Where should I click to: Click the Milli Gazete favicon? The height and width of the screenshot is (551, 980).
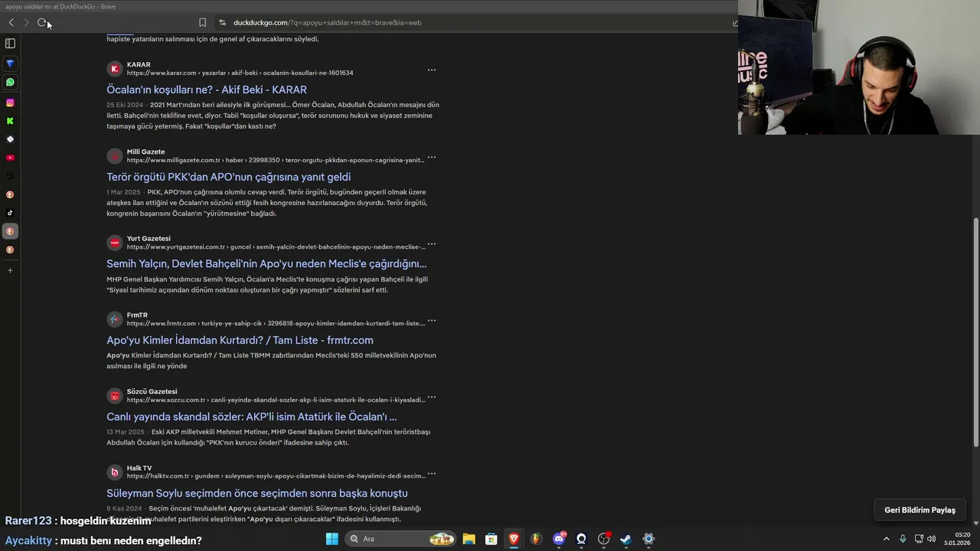pos(115,156)
